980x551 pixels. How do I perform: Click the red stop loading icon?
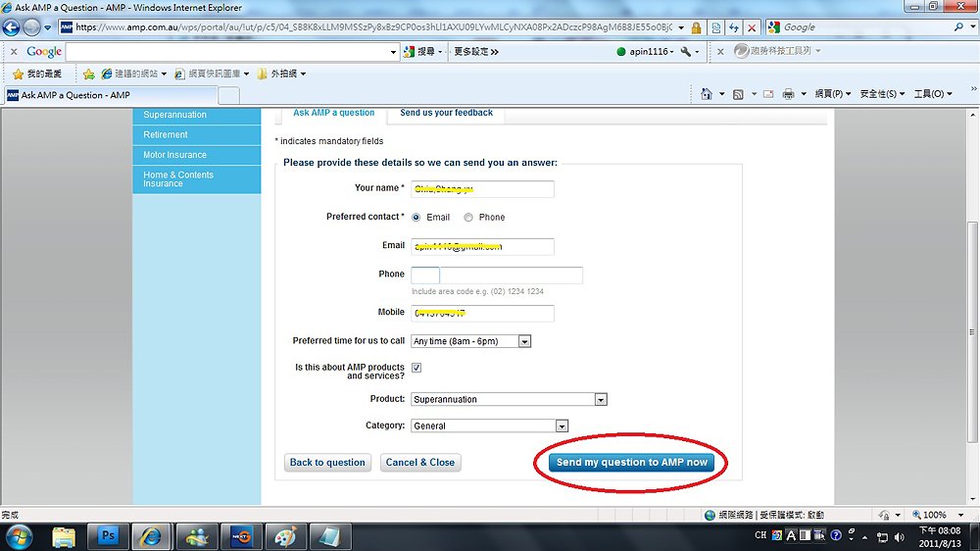click(752, 27)
